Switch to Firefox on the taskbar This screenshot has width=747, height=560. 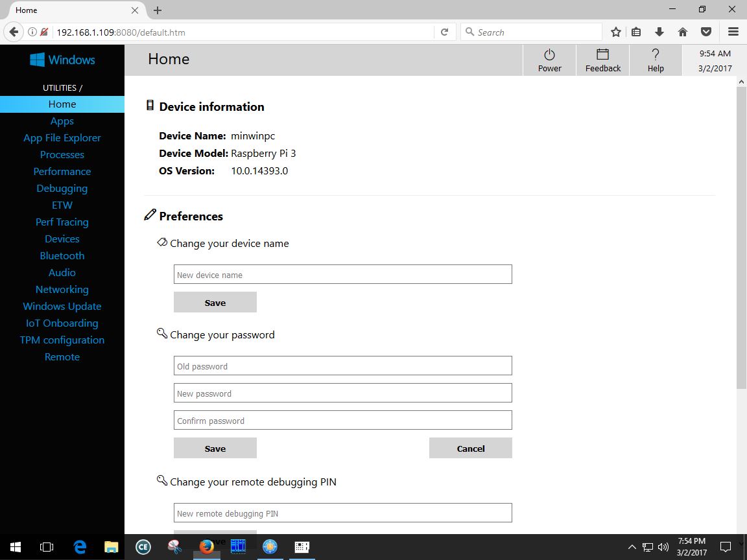coord(206,546)
